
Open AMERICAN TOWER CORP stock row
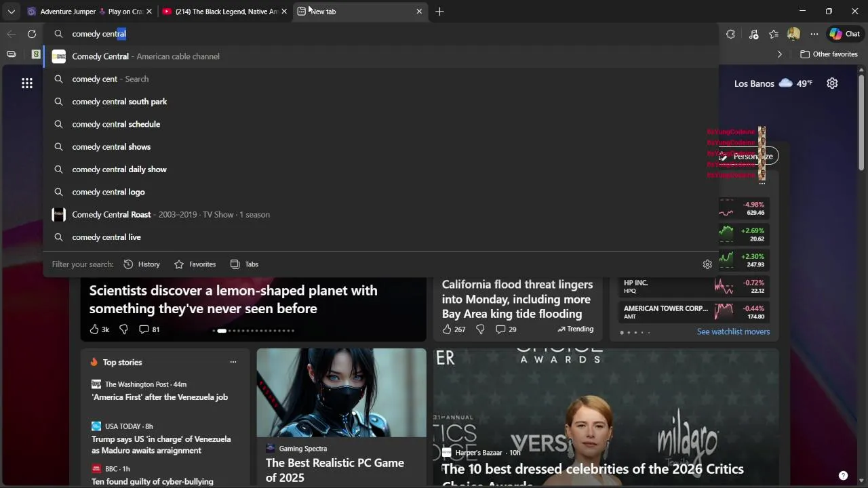[x=694, y=312]
